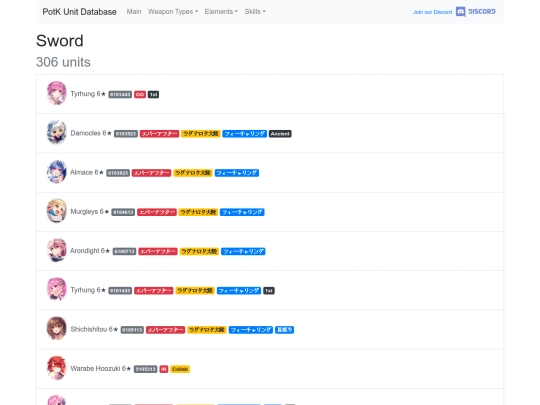Viewport: 540px width, 405px height.
Task: Click the Murgleys avatar image
Action: tap(56, 211)
